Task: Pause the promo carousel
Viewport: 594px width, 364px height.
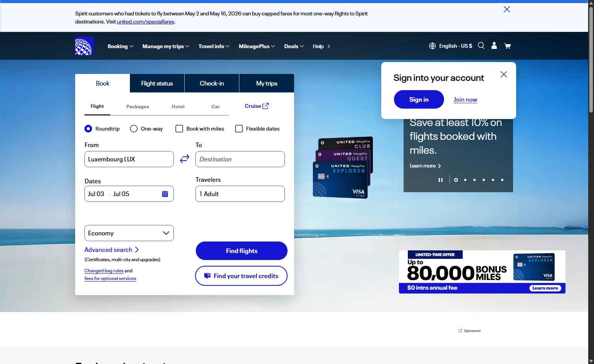Action: click(441, 180)
